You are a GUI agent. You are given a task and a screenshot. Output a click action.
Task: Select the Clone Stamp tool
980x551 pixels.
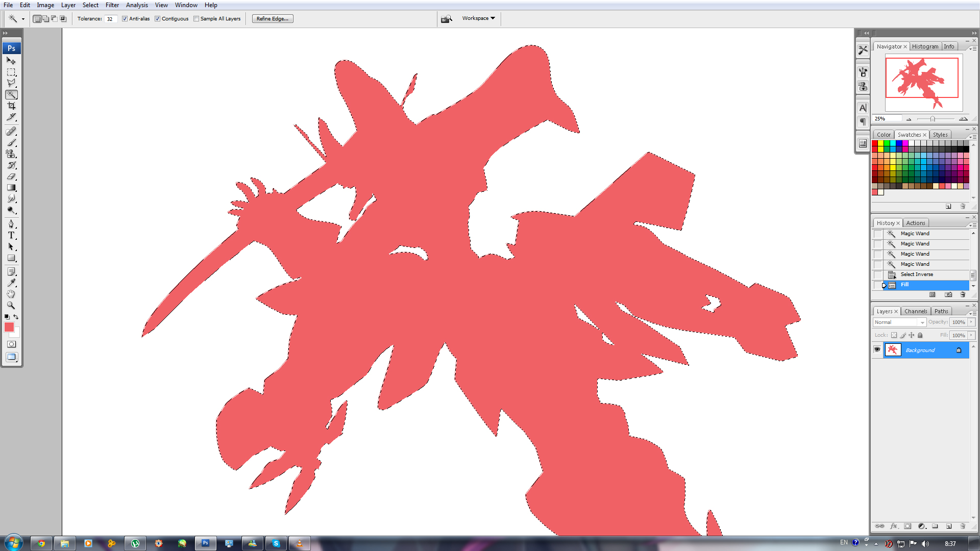(11, 154)
